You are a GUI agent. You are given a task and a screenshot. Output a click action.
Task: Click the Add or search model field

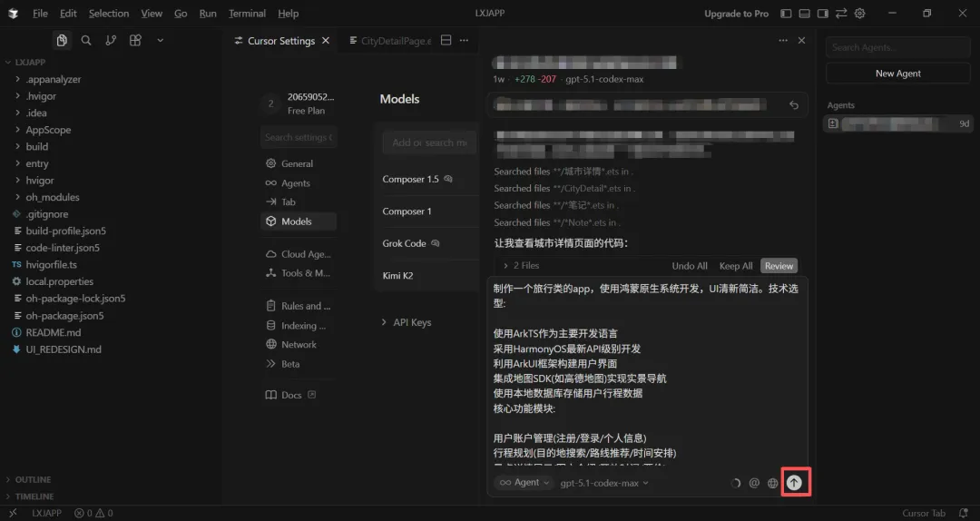(x=429, y=143)
